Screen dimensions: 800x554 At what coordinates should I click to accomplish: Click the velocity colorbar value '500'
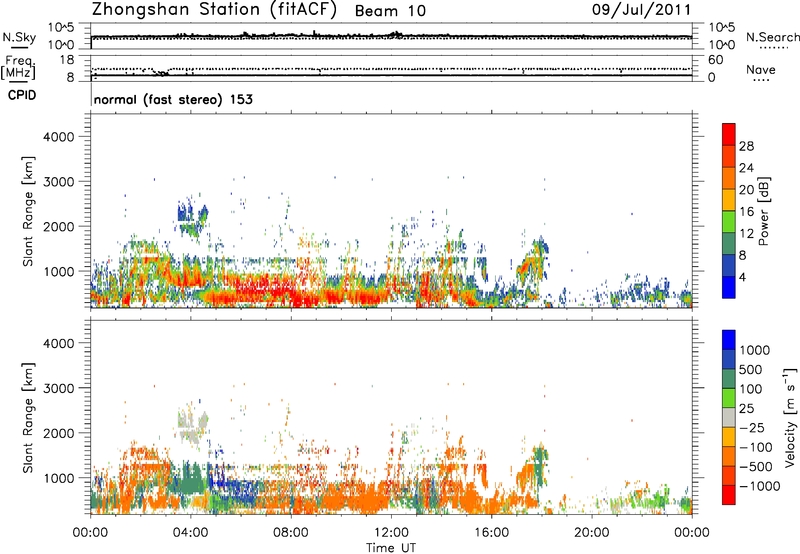pyautogui.click(x=750, y=369)
